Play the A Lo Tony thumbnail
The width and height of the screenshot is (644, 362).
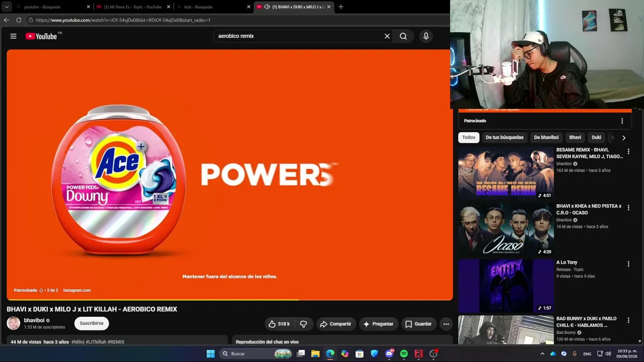click(x=506, y=286)
